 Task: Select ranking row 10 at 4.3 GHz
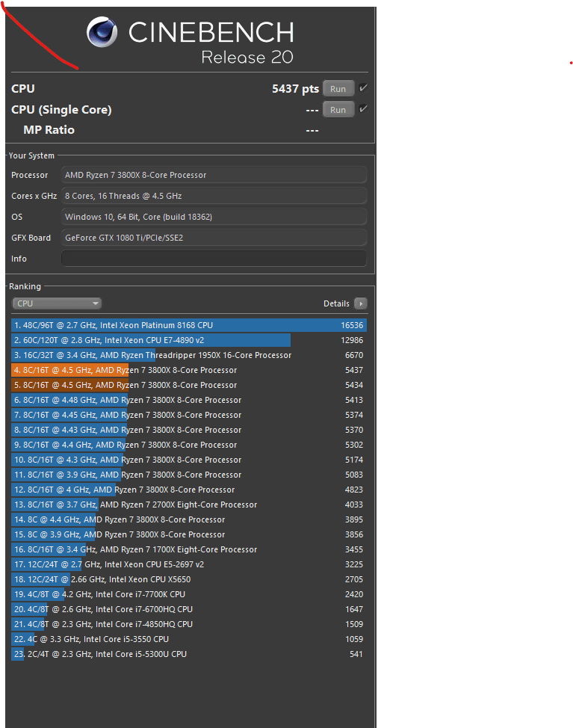(x=189, y=460)
